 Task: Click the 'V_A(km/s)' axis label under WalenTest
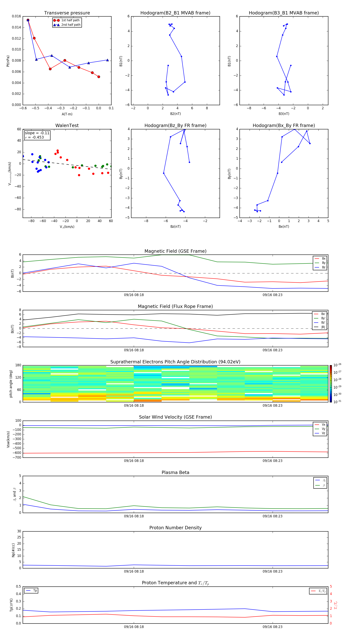67,227
